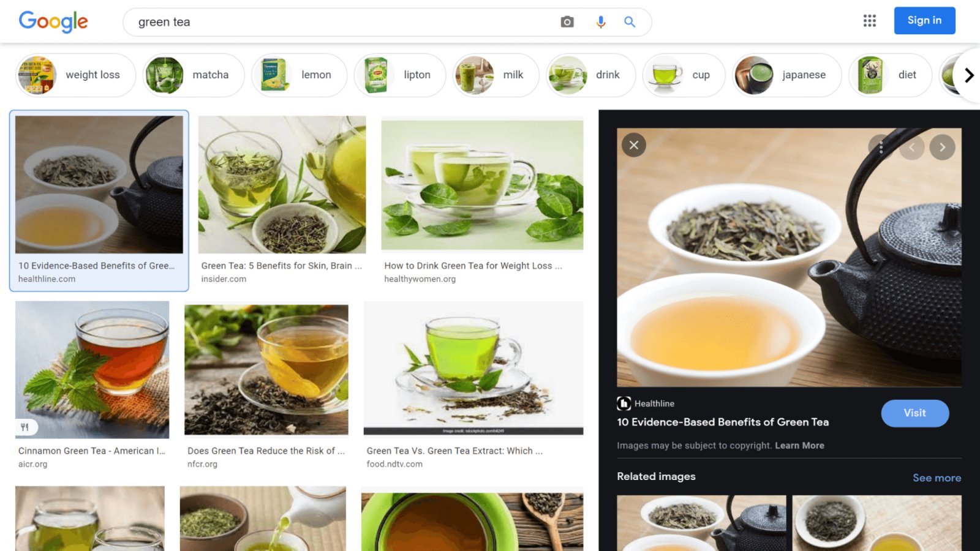Image resolution: width=980 pixels, height=551 pixels.
Task: Click the aicr.org source text
Action: (32, 464)
